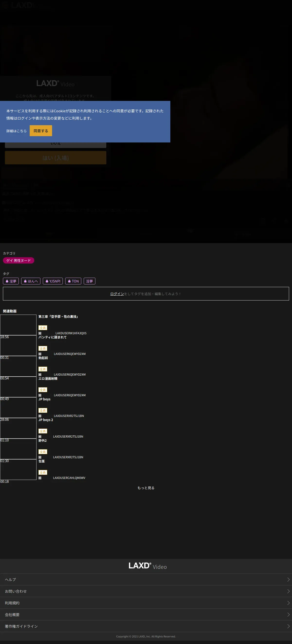
Task: Open the thumbnail with duration 18:56
Action: click(18, 325)
